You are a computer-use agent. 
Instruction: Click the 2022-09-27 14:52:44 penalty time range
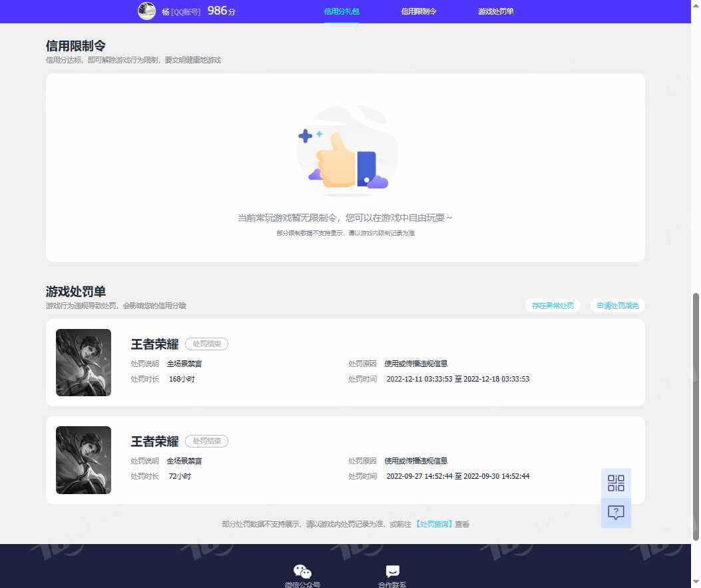tap(458, 476)
